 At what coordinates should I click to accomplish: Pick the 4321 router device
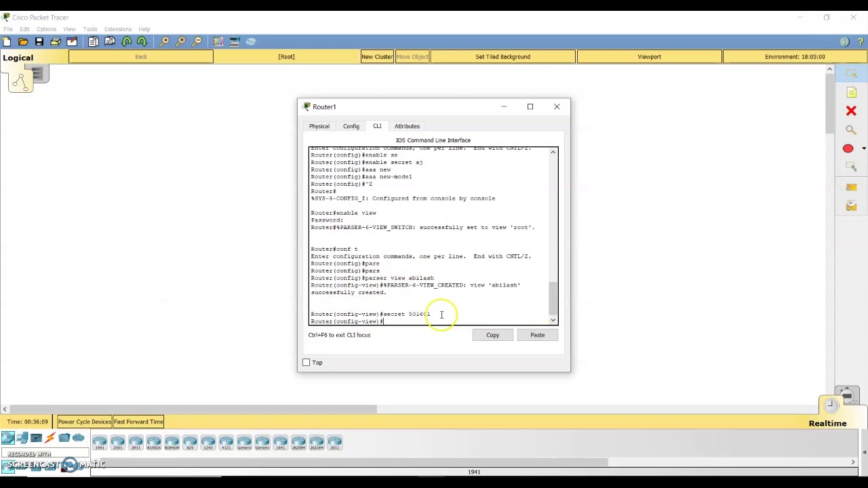click(226, 443)
